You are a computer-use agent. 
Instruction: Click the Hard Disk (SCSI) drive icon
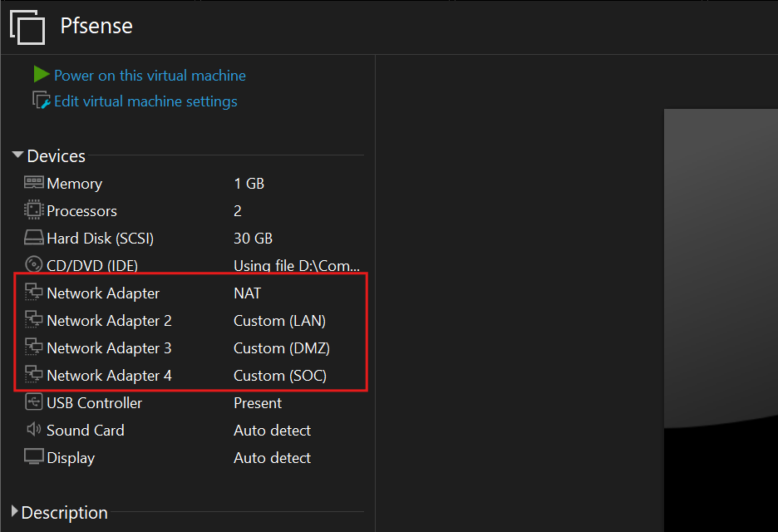point(34,239)
